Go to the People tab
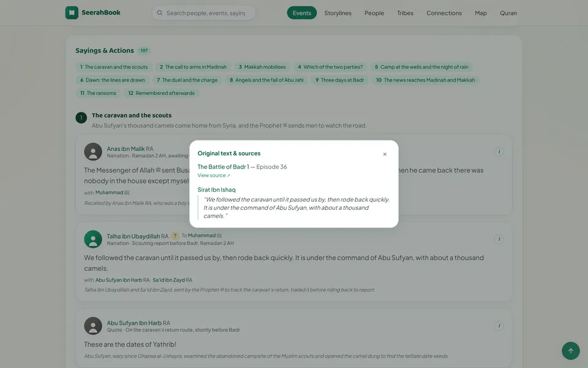Image resolution: width=588 pixels, height=368 pixels. pyautogui.click(x=374, y=13)
